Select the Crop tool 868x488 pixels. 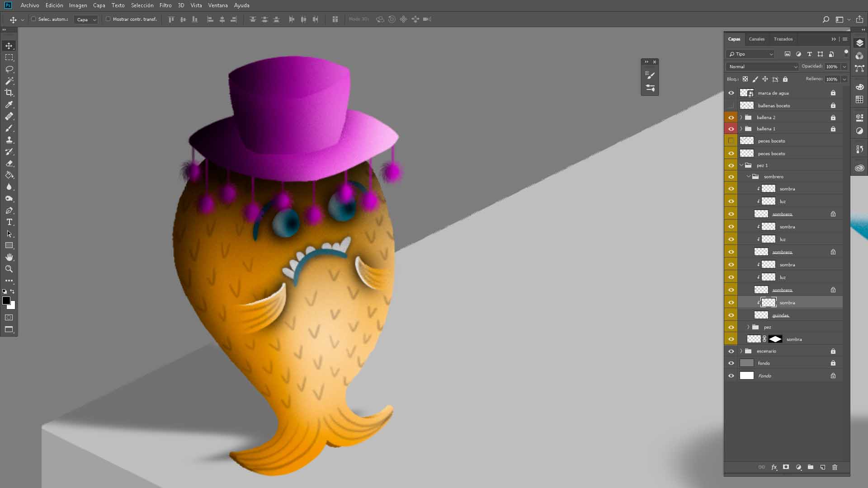9,93
